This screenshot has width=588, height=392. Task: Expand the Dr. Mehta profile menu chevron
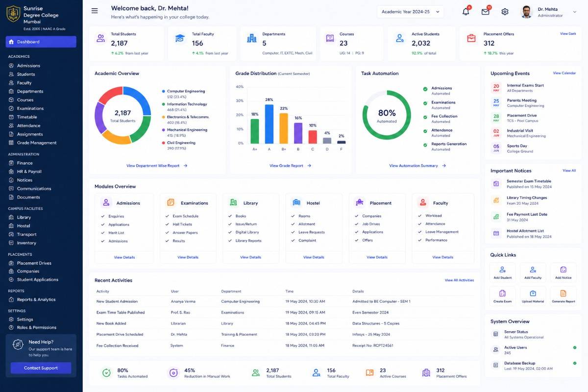574,12
